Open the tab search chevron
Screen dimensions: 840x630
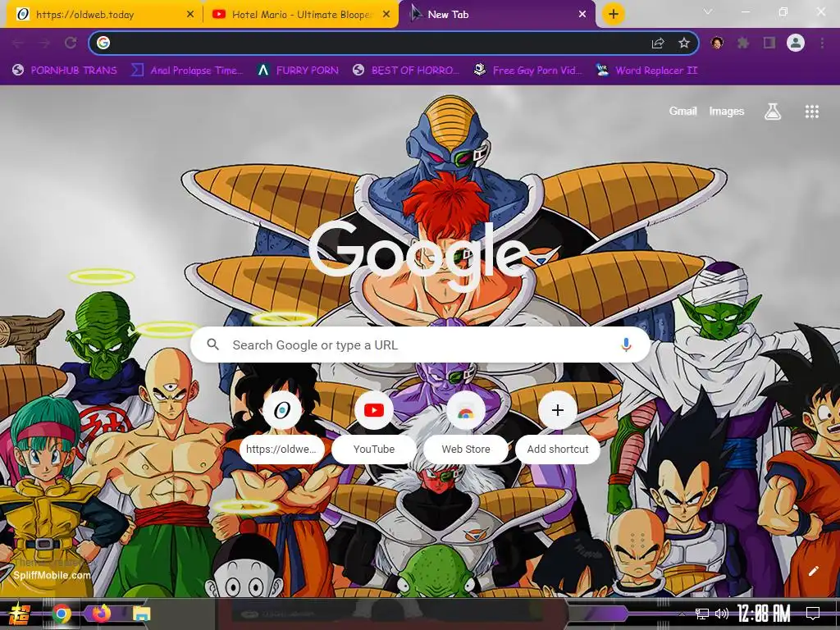point(708,11)
